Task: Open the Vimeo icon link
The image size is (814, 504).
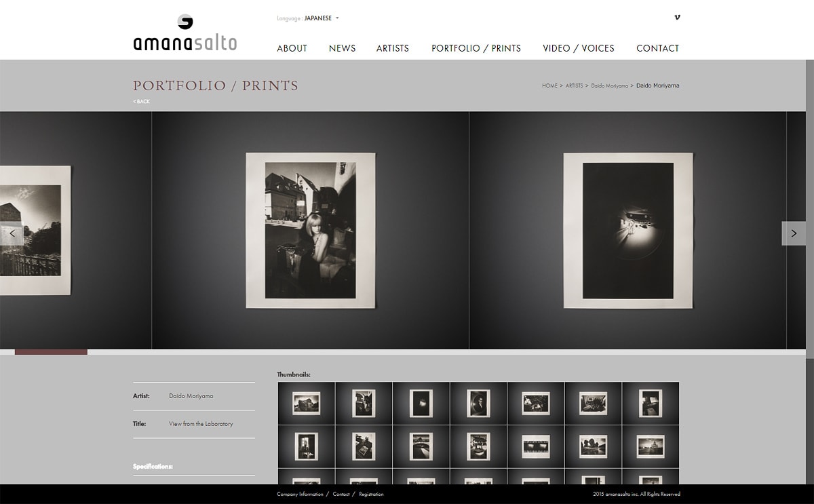Action: [677, 18]
